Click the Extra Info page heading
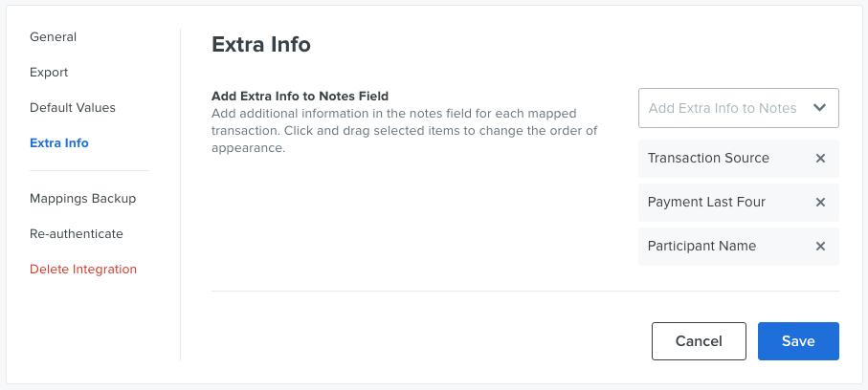Viewport: 868px width, 390px height. (x=260, y=44)
